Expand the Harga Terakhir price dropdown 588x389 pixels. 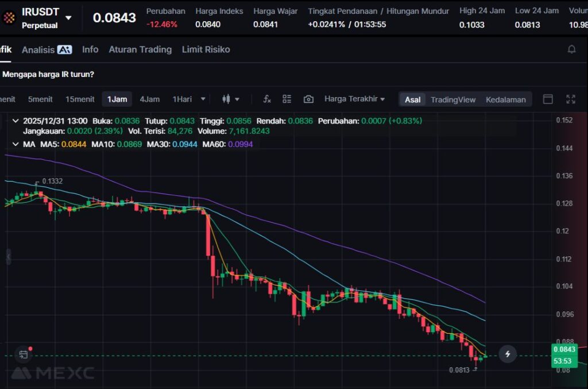coord(354,99)
